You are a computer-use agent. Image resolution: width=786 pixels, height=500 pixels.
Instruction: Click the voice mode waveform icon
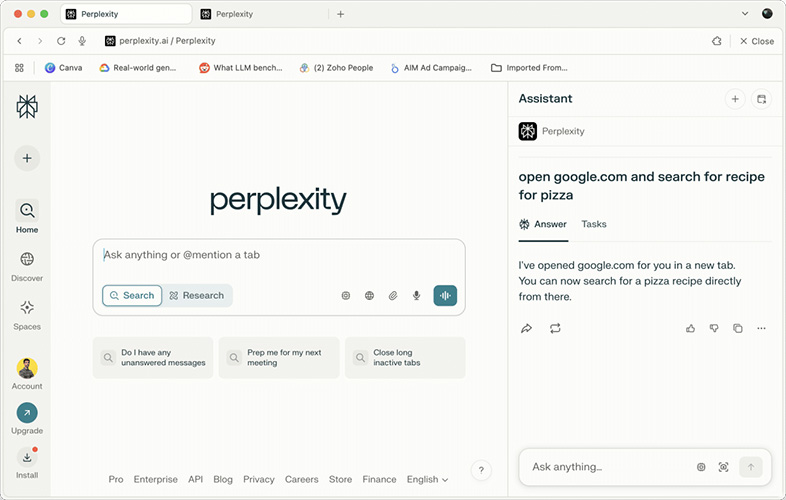445,295
